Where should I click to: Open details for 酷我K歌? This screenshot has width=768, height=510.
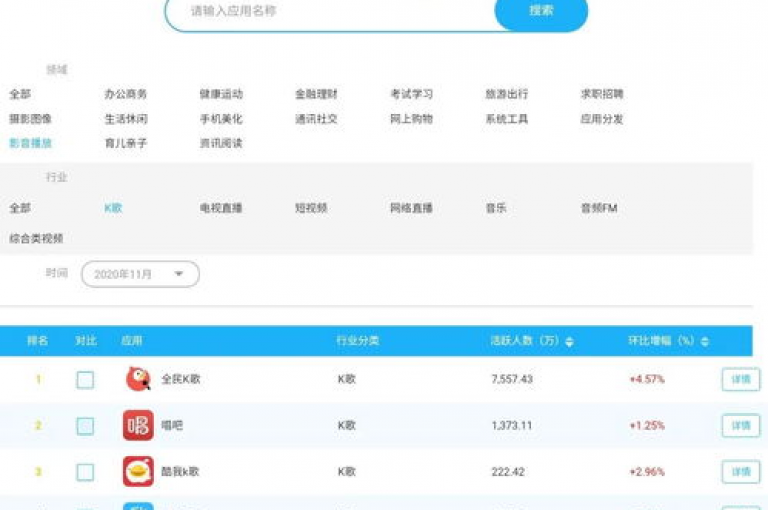[x=741, y=471]
